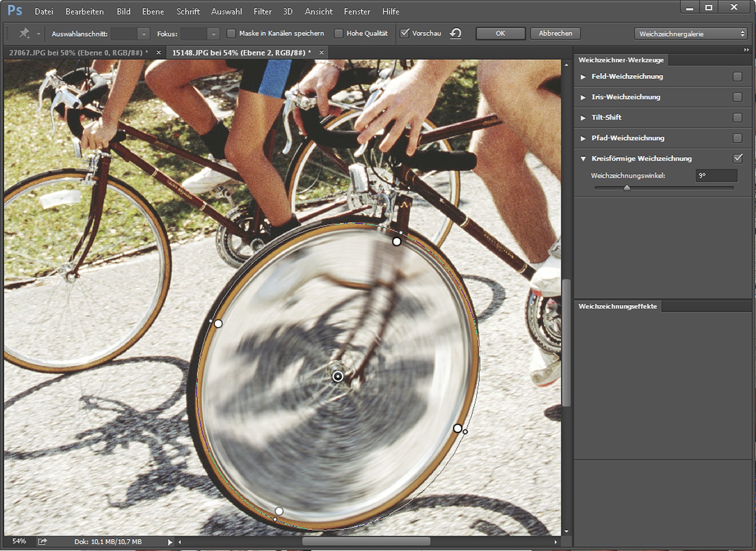Click the spin blur center pin
This screenshot has width=756, height=551.
coord(338,376)
